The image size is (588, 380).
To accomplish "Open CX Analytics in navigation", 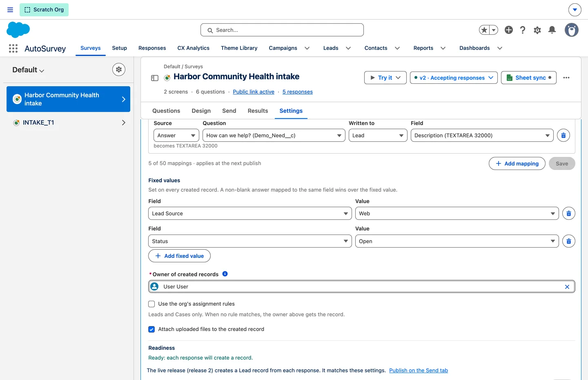I will coord(194,48).
